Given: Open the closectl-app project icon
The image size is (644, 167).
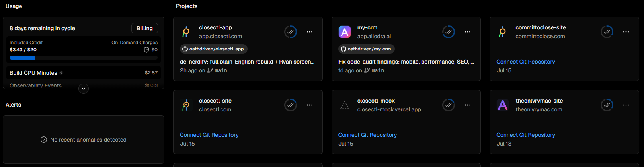Looking at the screenshot, I should click(186, 32).
